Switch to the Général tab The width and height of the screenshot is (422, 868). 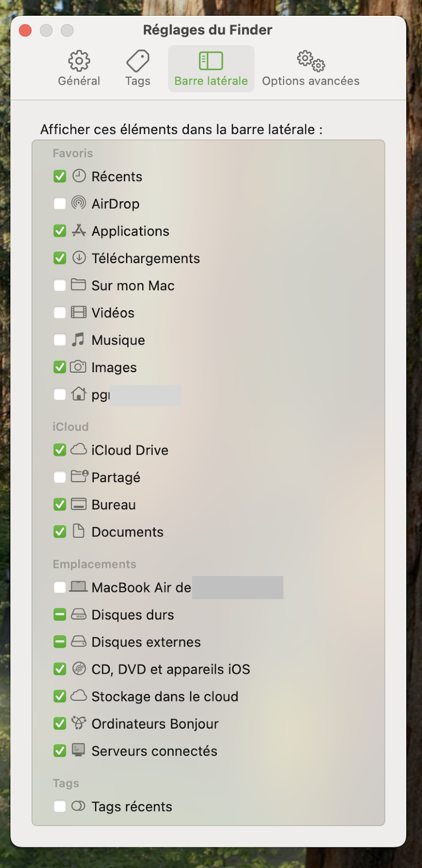pos(79,67)
